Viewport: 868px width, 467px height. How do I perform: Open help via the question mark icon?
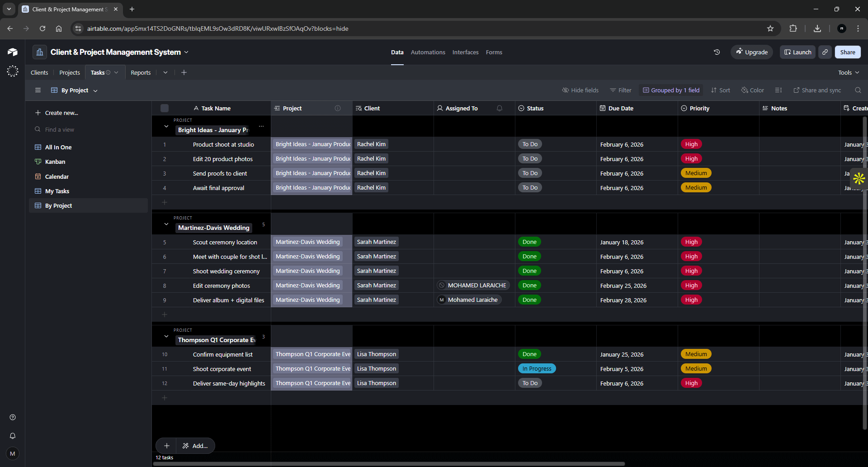pos(12,417)
